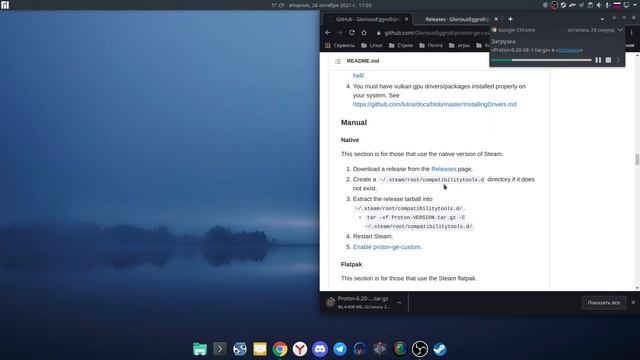
Task: Click the "Native" subheading
Action: (x=350, y=140)
